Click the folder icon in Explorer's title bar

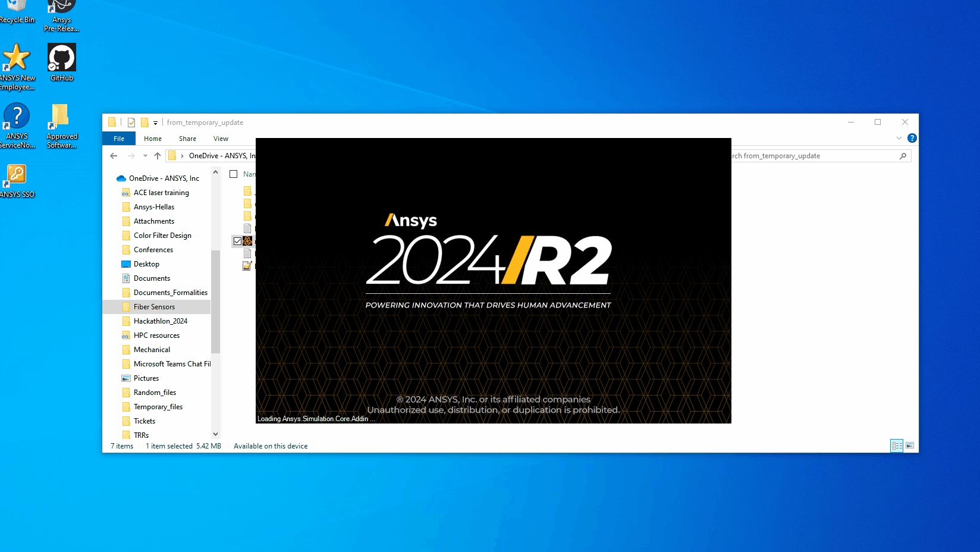point(112,123)
